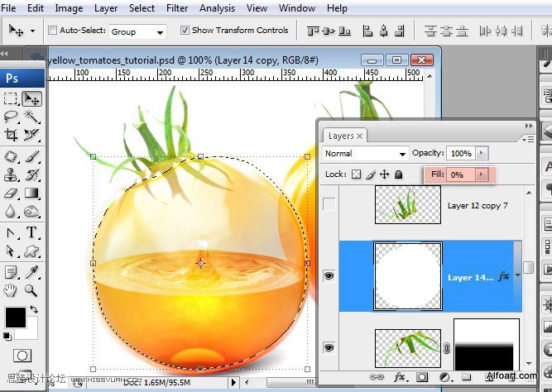
Task: Open the Select menu
Action: [142, 8]
